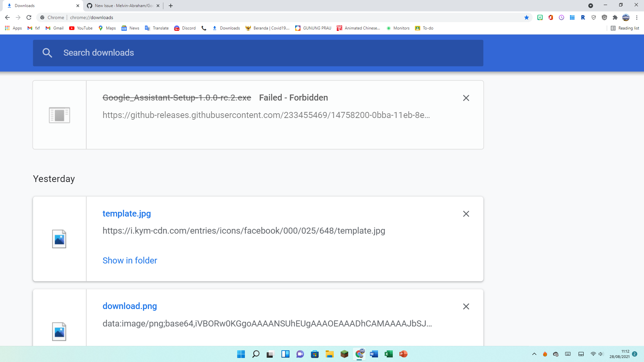This screenshot has height=362, width=644.
Task: Open the Chrome three-dot menu
Action: 637,17
